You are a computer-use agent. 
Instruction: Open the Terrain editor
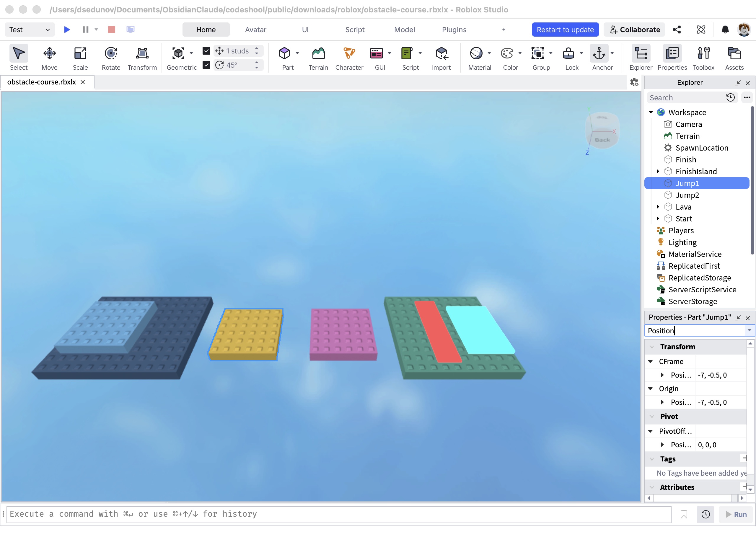[x=318, y=58]
